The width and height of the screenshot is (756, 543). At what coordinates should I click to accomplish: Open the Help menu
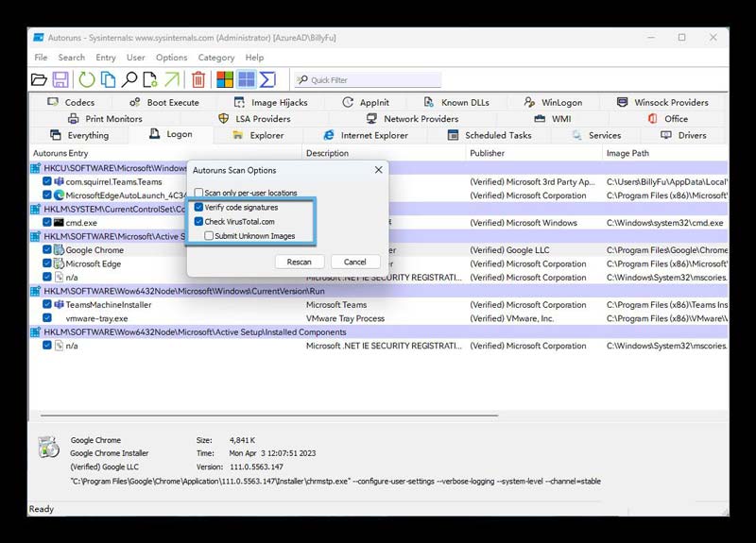pyautogui.click(x=254, y=58)
